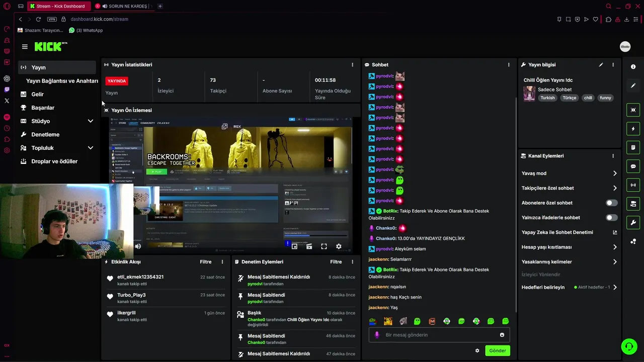Filter the Denetim Eylemleri list
644x362 pixels.
(336, 262)
